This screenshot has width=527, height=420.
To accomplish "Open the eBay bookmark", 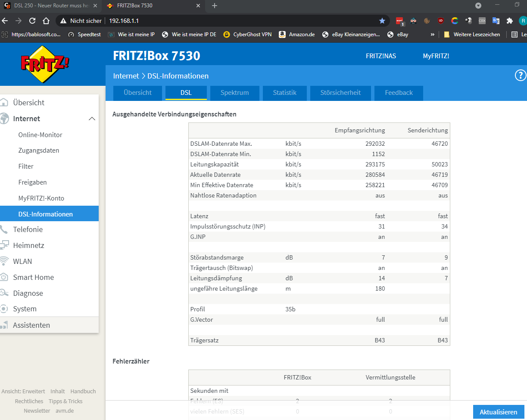I will click(x=398, y=34).
